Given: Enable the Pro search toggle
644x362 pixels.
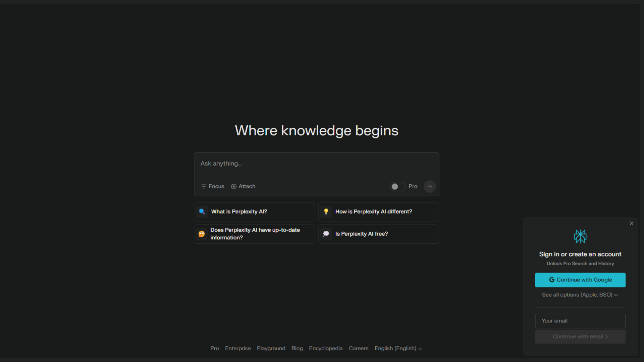Looking at the screenshot, I should tap(397, 186).
